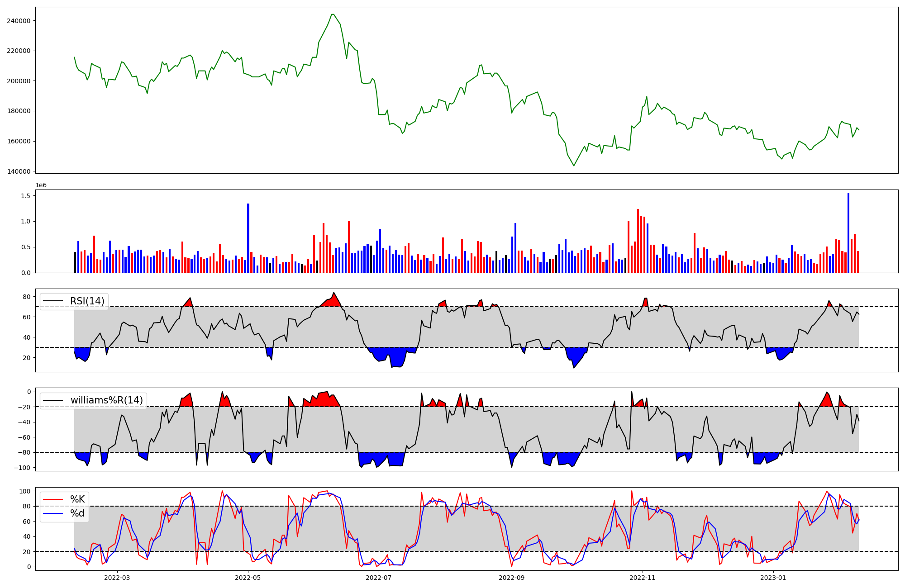Click the 2023-01 x-axis tick label
905x588 pixels.
click(x=773, y=578)
